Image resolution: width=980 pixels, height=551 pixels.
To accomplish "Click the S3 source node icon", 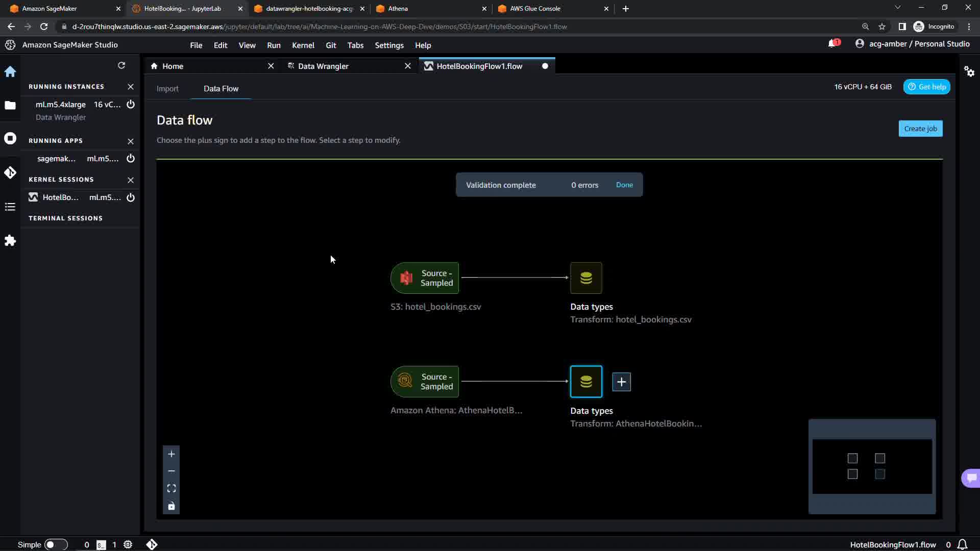I will [406, 278].
